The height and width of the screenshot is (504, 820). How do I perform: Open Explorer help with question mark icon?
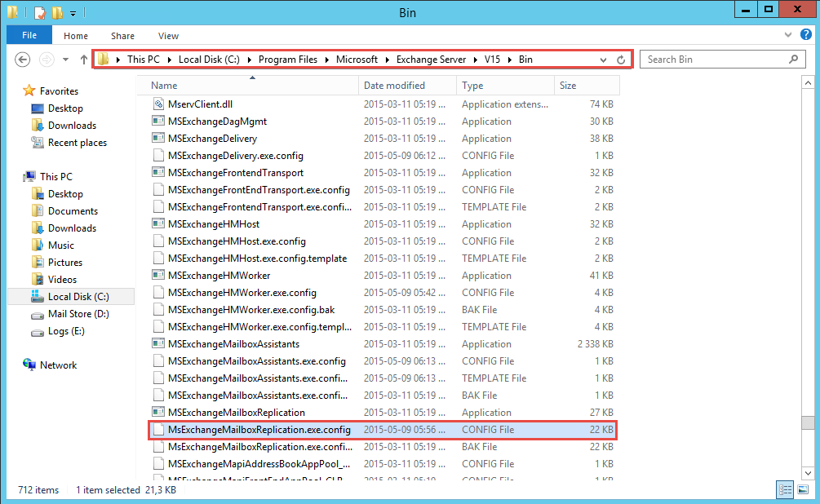pos(806,35)
